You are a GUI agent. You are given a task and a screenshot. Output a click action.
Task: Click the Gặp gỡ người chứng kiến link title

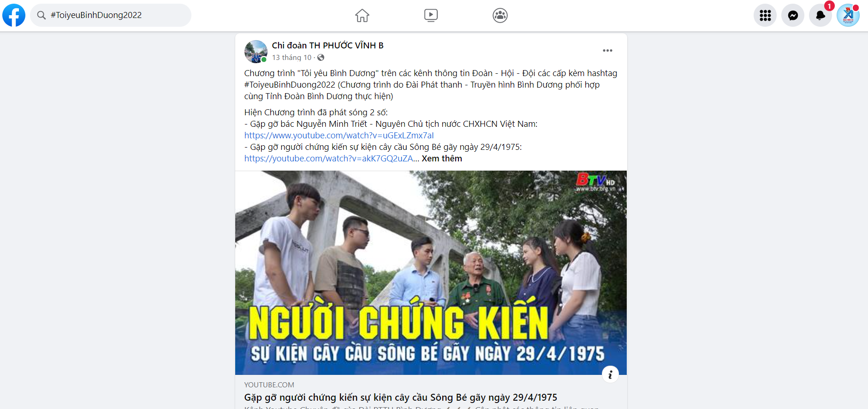click(x=400, y=397)
